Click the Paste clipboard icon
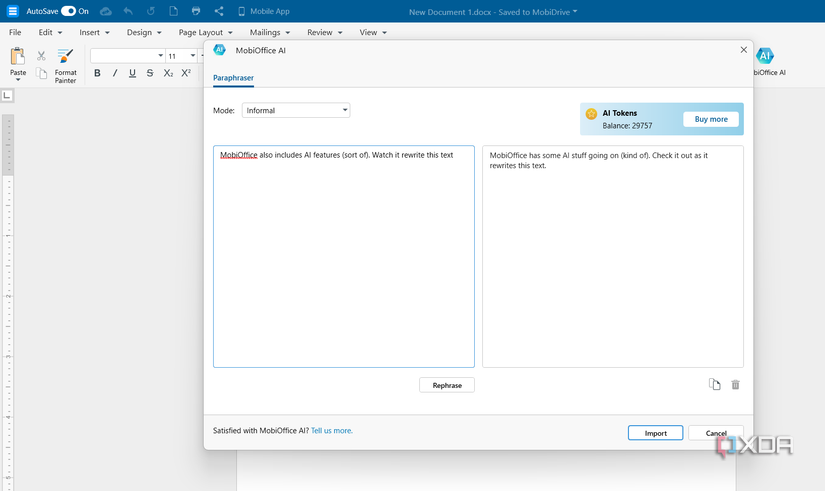 coord(18,56)
